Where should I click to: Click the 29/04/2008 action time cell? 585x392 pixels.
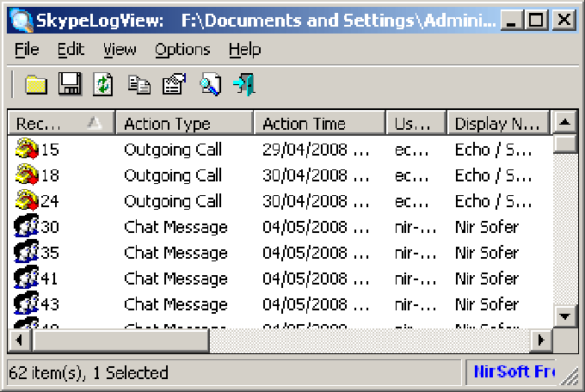tap(316, 150)
